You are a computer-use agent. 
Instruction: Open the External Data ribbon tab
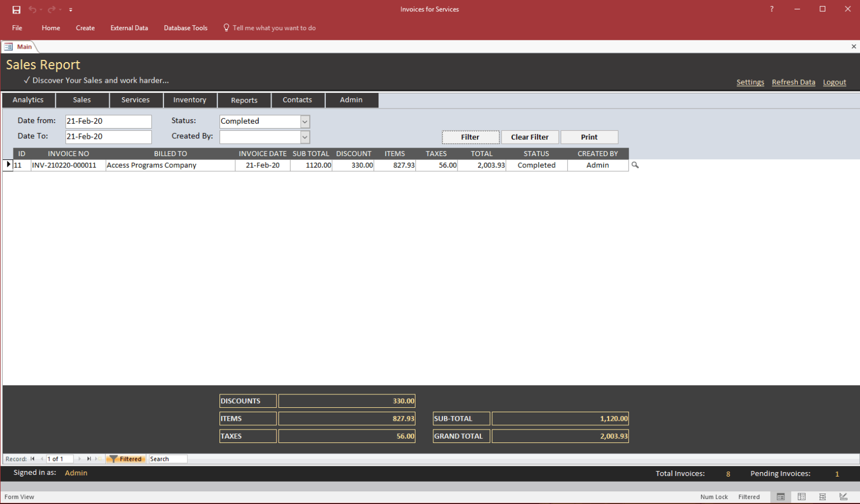[129, 28]
